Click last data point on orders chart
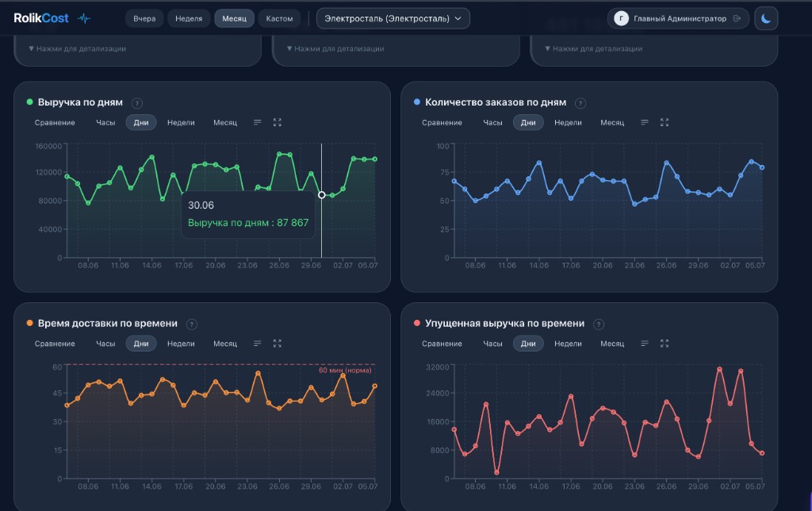 (762, 167)
